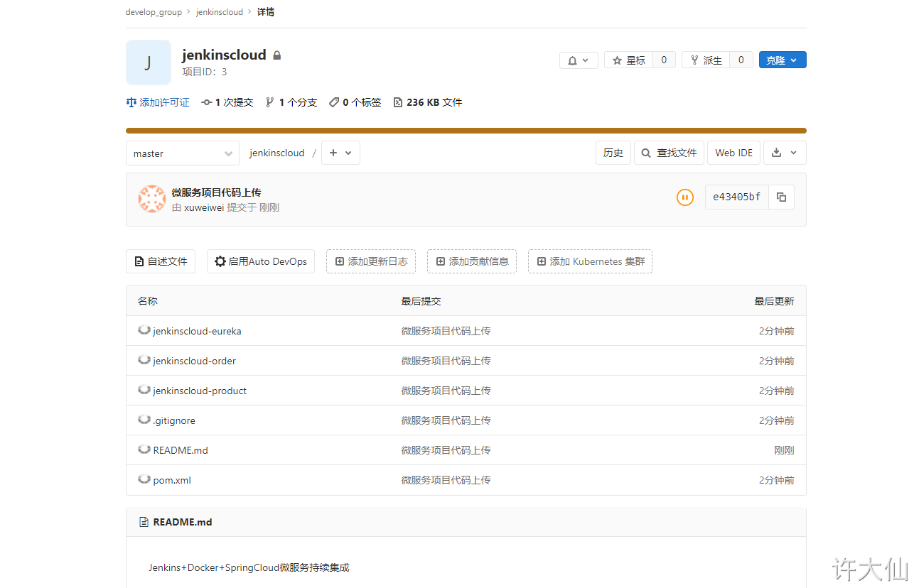The width and height of the screenshot is (914, 588).
Task: Click the paused pipeline status icon
Action: click(x=685, y=197)
